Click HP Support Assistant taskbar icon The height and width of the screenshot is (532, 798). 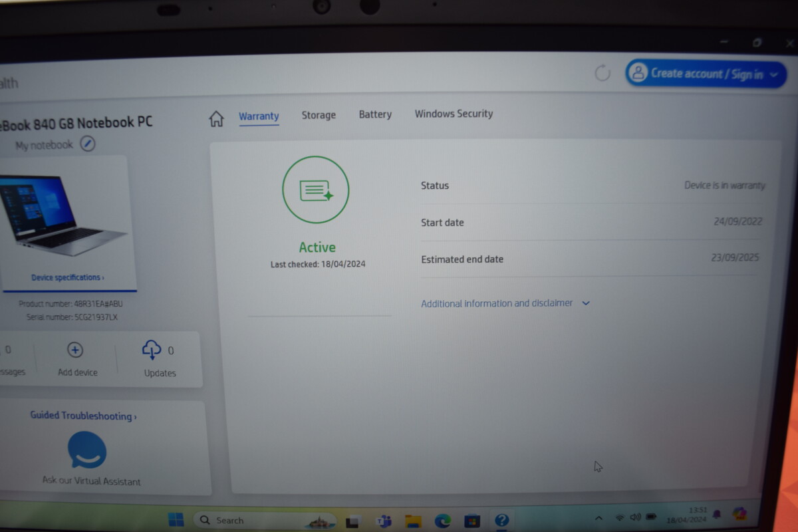[502, 519]
